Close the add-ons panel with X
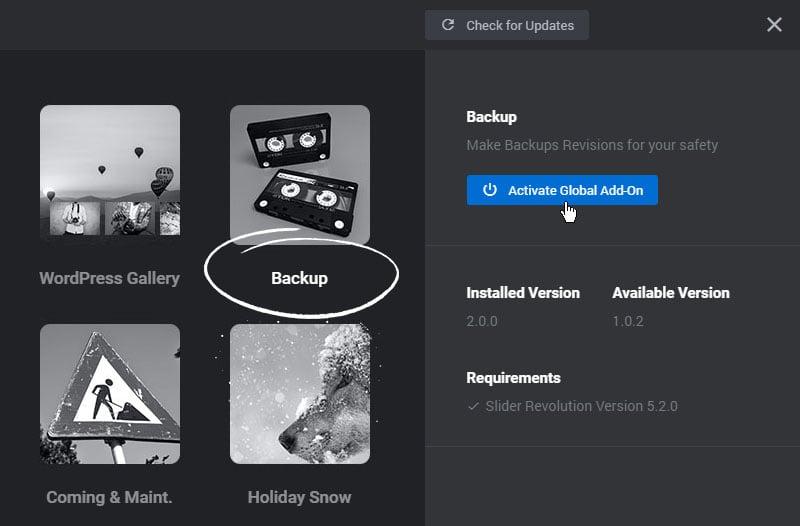Viewport: 800px width, 526px height. 774,24
